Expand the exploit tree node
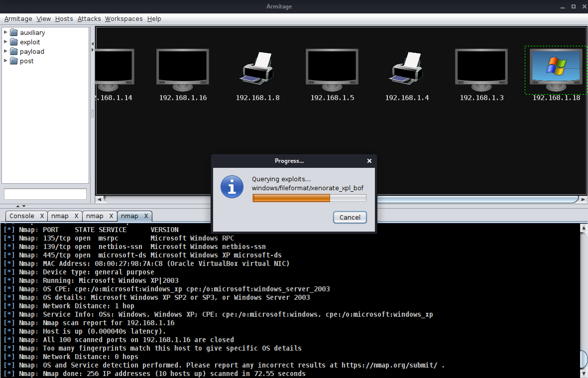Image resolution: width=588 pixels, height=378 pixels. pos(5,42)
